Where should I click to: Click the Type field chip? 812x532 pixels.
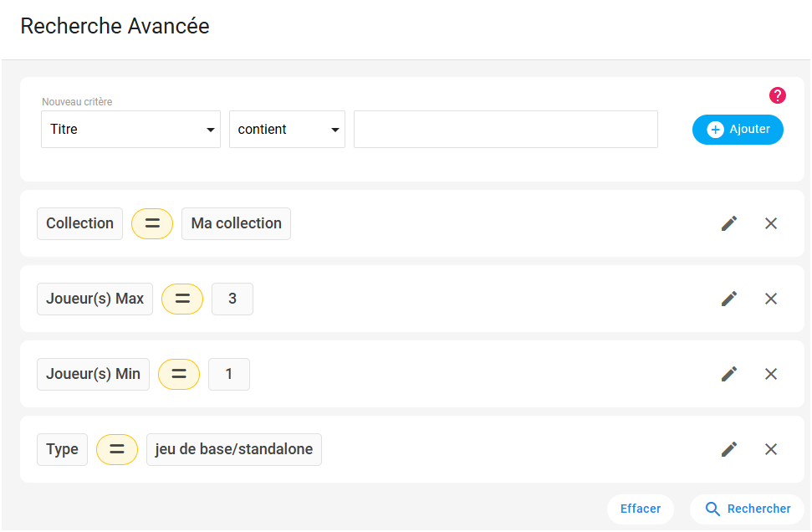[x=62, y=449]
